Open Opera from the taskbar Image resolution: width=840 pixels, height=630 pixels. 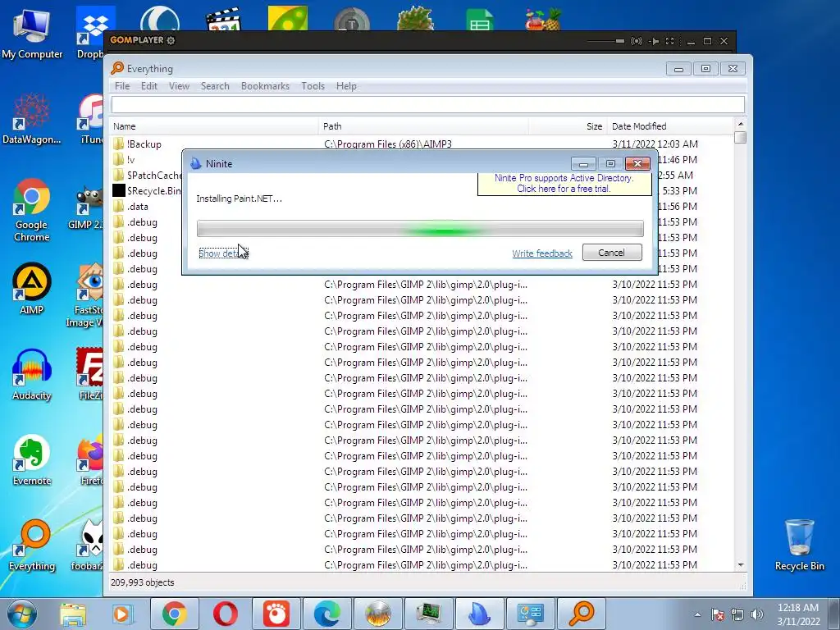226,614
